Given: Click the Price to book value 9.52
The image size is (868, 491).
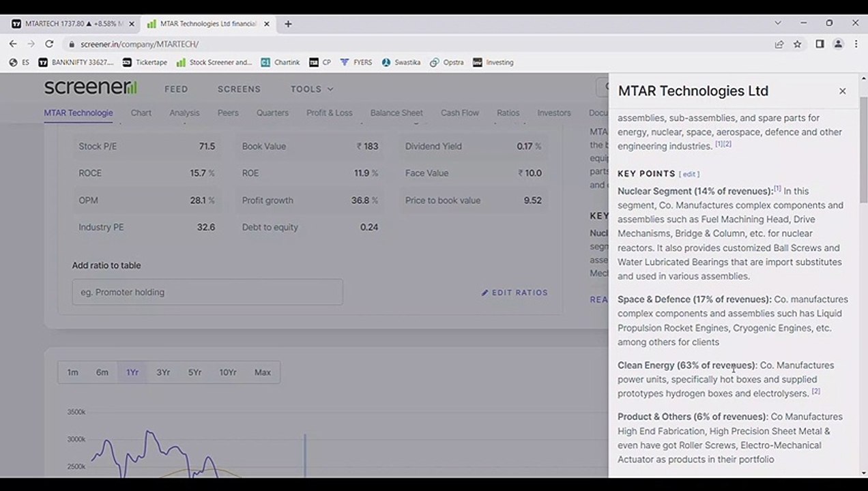Looking at the screenshot, I should tap(532, 200).
